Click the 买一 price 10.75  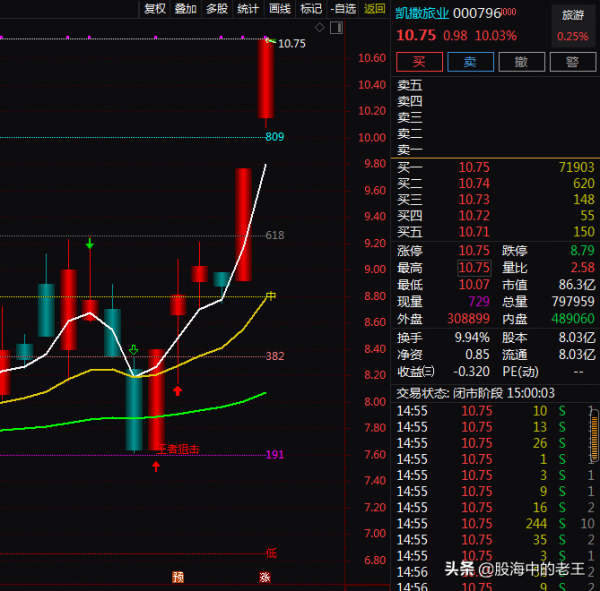pyautogui.click(x=474, y=167)
